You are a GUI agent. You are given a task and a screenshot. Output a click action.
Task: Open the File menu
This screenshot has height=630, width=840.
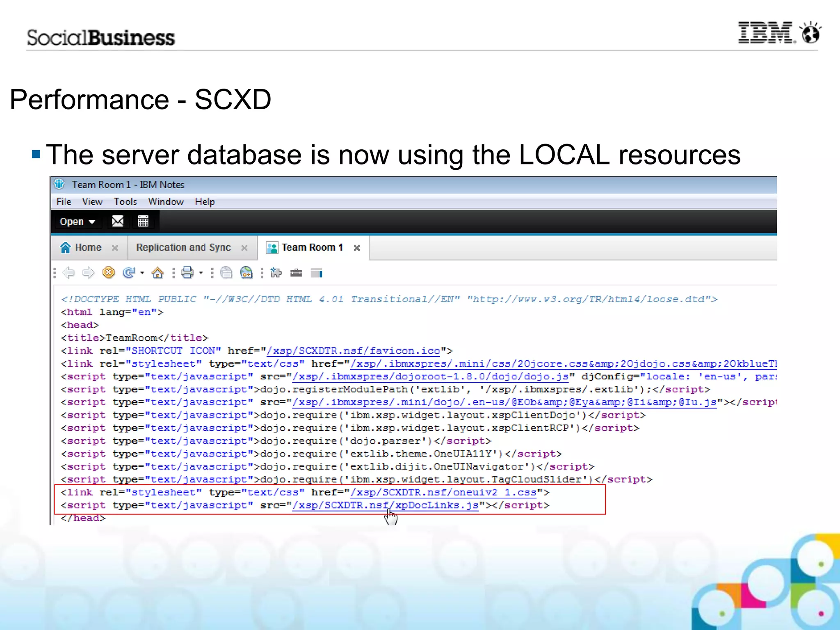[64, 201]
